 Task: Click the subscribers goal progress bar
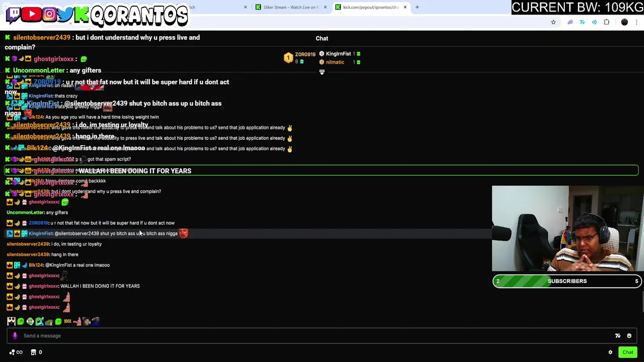(567, 281)
